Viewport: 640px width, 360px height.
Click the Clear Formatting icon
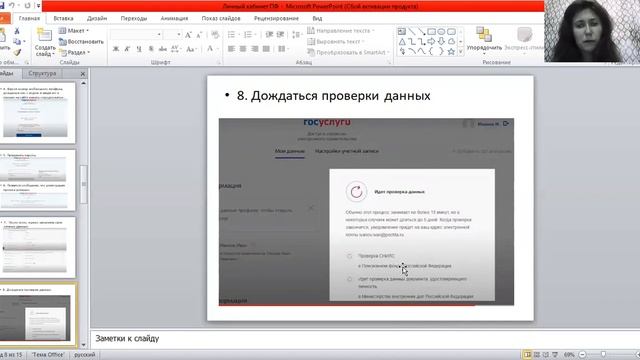215,35
